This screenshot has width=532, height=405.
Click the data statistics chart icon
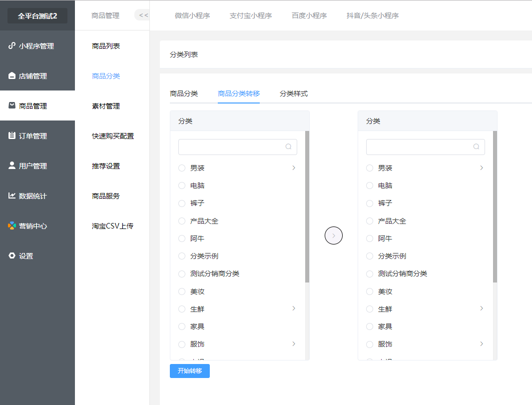click(x=12, y=195)
